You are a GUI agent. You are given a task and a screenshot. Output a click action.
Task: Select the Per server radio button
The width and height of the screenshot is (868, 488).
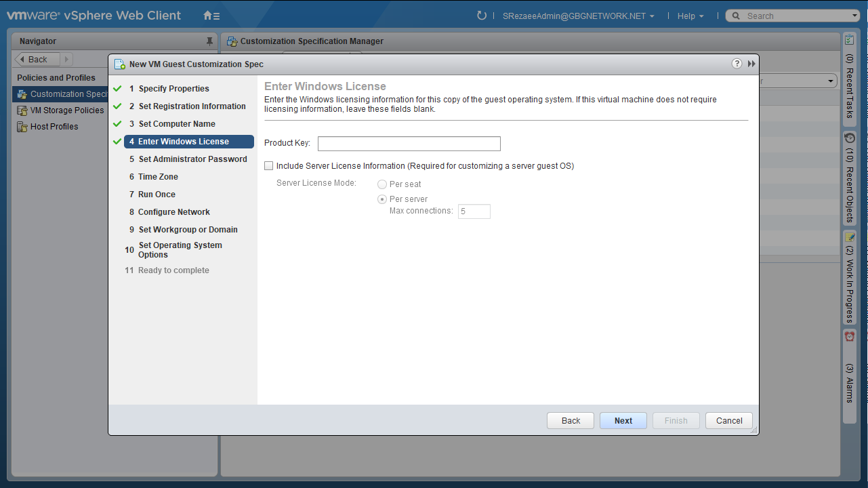pos(382,199)
